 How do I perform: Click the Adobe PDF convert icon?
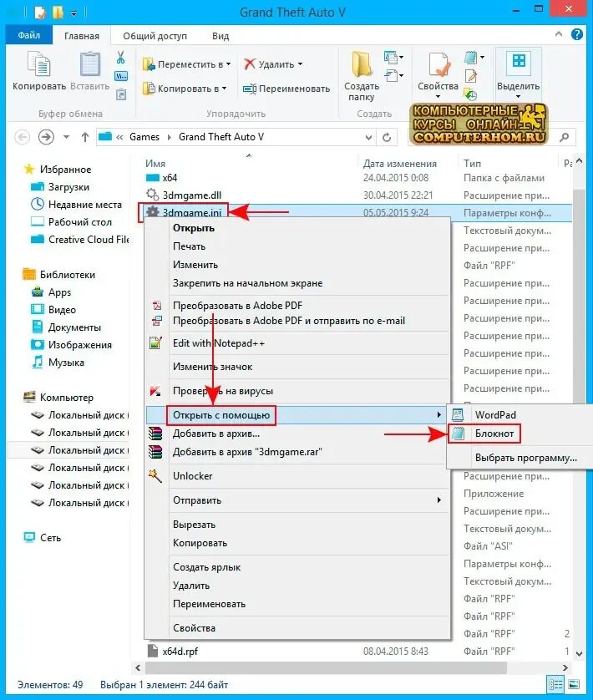coord(157,306)
